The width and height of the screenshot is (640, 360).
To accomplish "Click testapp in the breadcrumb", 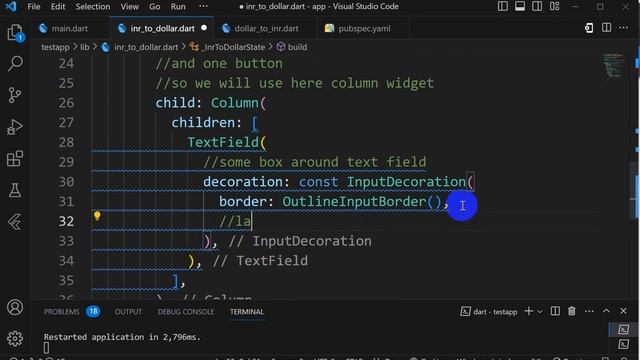I will (x=55, y=47).
